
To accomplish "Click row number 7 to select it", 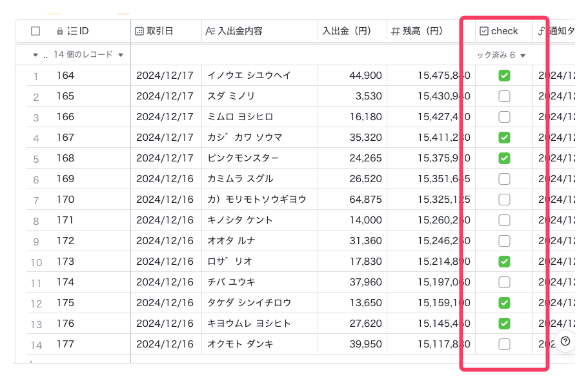I will (36, 199).
